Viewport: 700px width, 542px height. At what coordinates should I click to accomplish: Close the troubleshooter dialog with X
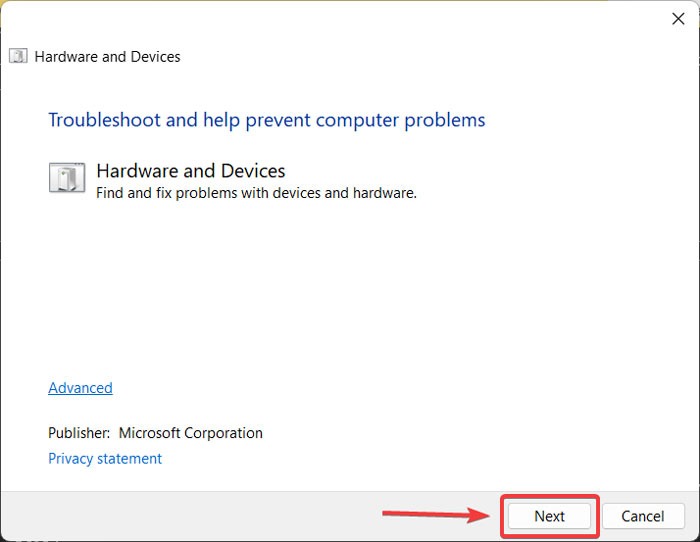pos(678,19)
